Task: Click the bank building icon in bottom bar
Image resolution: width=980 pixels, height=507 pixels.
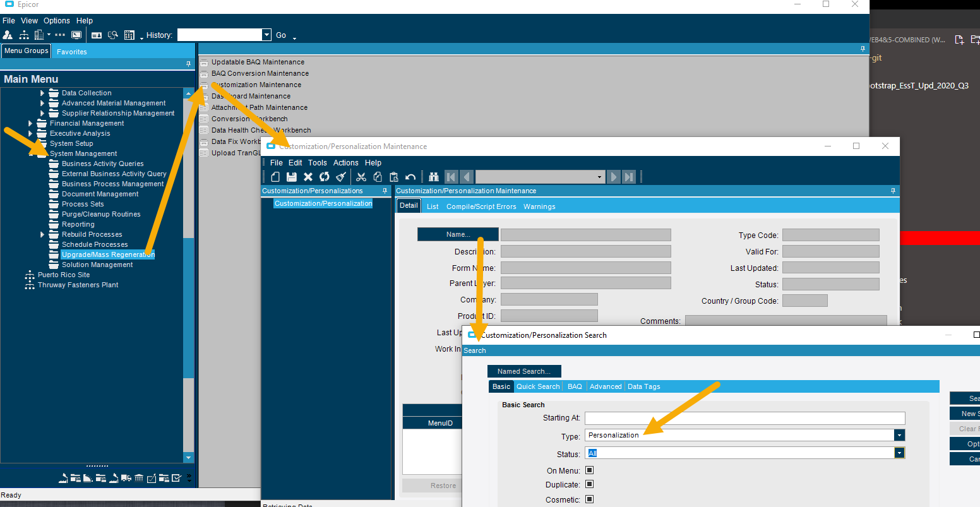Action: pyautogui.click(x=139, y=478)
